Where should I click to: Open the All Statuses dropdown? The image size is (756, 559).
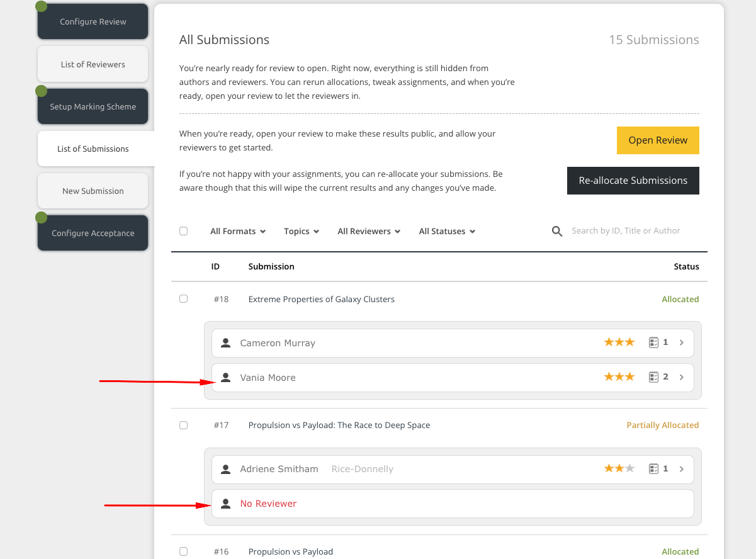coord(447,231)
